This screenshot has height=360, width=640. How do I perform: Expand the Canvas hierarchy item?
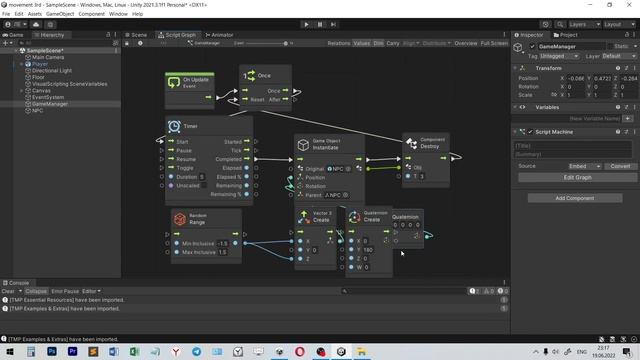[22, 91]
